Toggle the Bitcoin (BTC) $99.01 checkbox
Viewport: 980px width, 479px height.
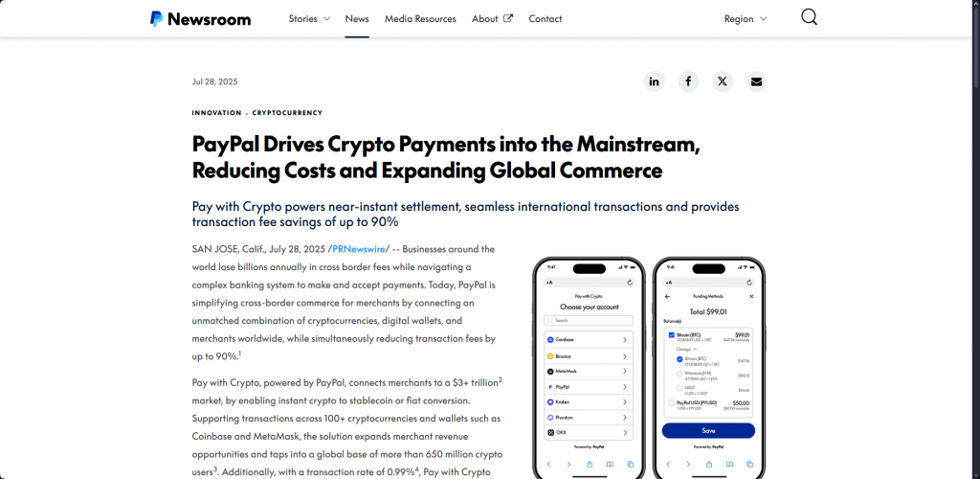point(672,335)
